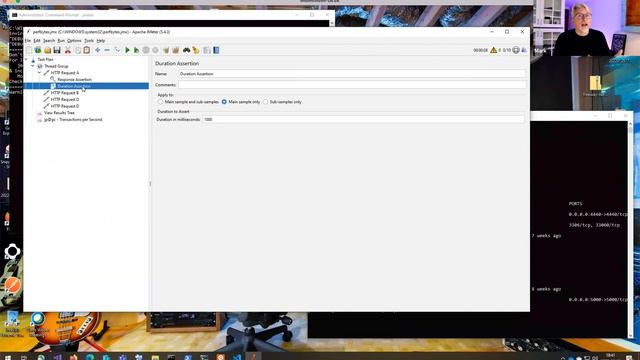Open the Tools menu
The width and height of the screenshot is (640, 360).
(x=89, y=41)
